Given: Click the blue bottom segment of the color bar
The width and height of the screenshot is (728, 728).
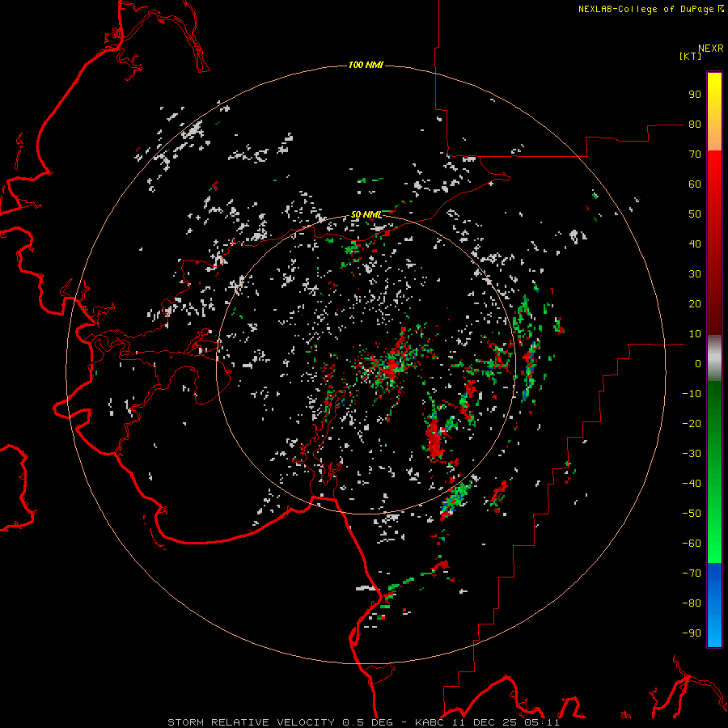Looking at the screenshot, I should coord(714,605).
